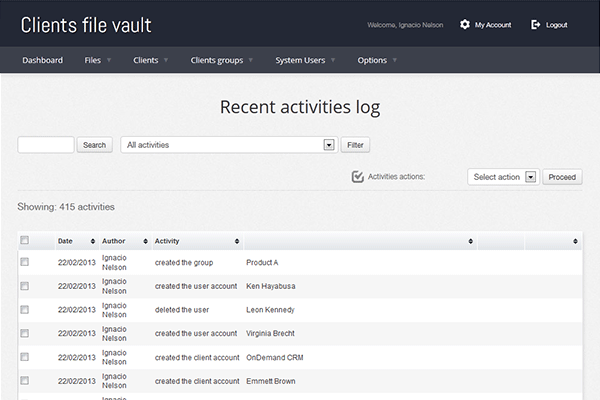
Task: Click the Activities actions checkmark icon
Action: [x=358, y=177]
